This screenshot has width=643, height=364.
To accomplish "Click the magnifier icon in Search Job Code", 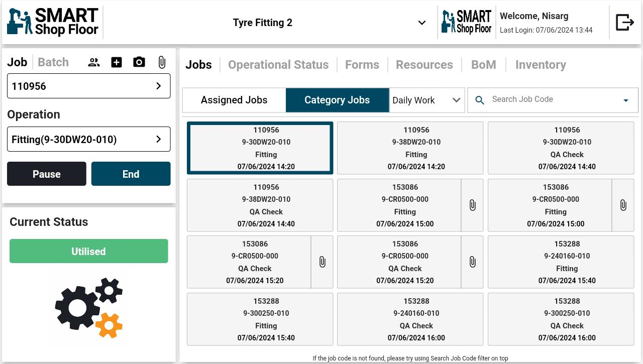I will (480, 100).
